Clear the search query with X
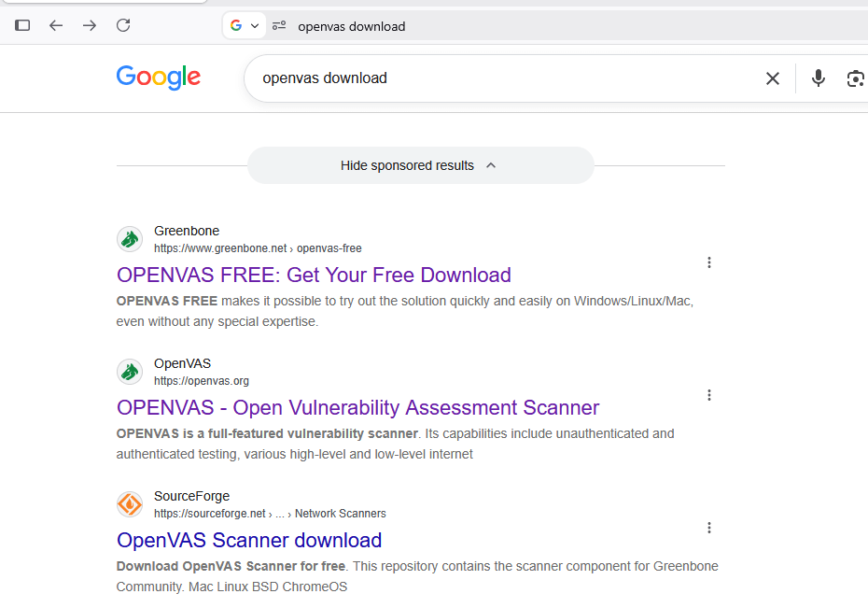The image size is (868, 608). point(773,78)
